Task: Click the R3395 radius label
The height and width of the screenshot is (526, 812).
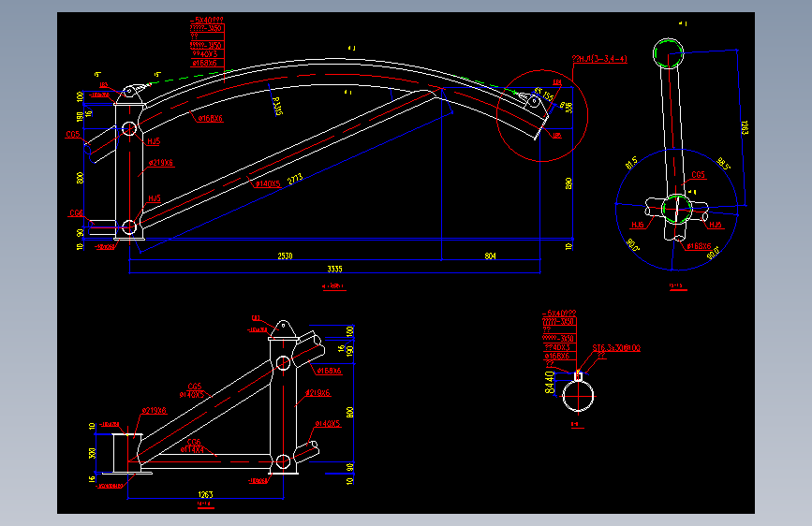Action: (x=277, y=106)
